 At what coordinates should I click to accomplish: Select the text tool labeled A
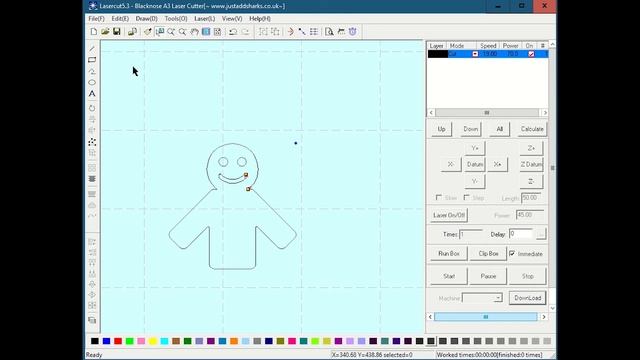92,94
